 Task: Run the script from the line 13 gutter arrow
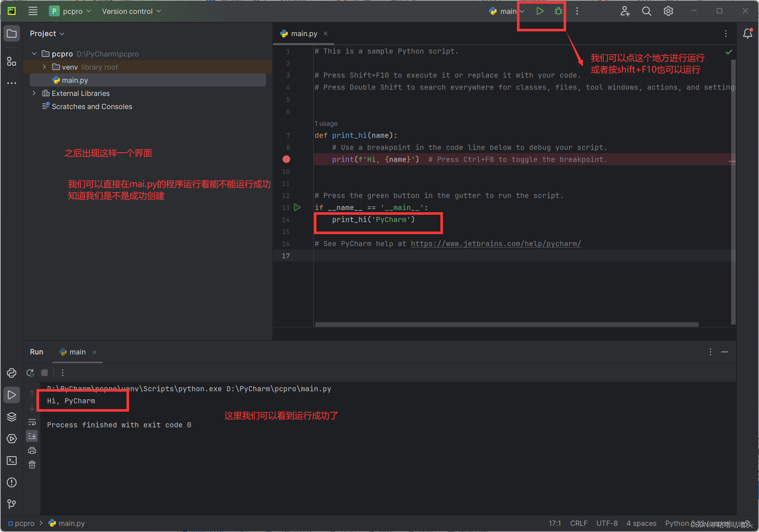click(x=297, y=207)
